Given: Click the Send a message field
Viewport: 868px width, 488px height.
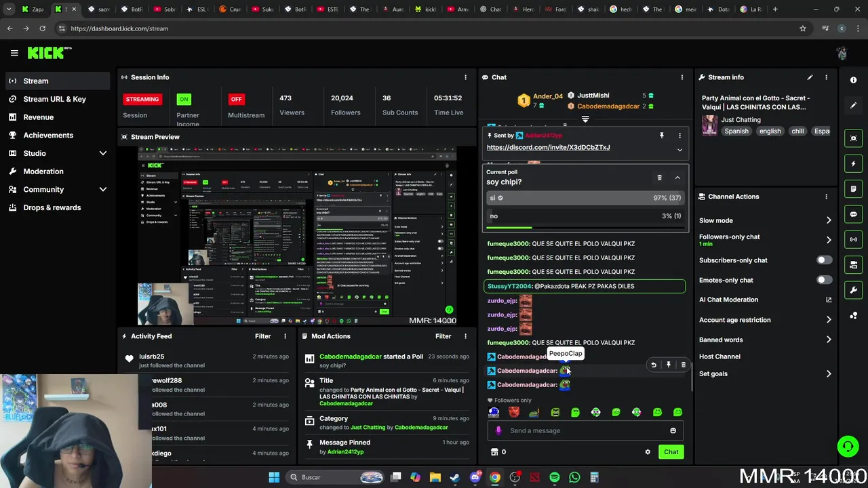Looking at the screenshot, I should point(585,430).
